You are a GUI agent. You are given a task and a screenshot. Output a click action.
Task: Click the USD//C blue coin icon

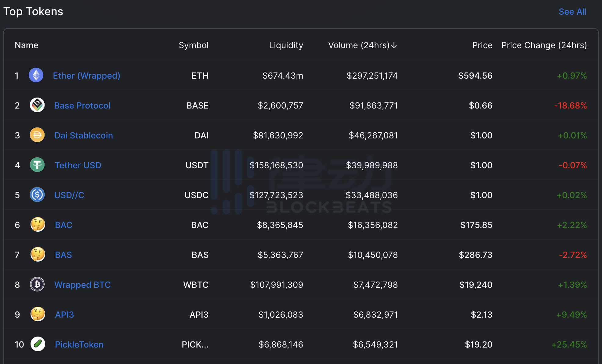37,195
